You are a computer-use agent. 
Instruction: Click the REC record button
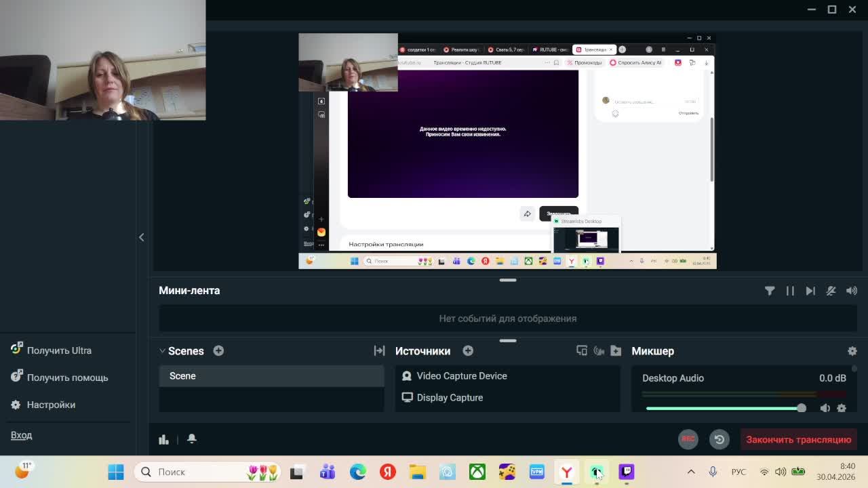click(x=688, y=439)
